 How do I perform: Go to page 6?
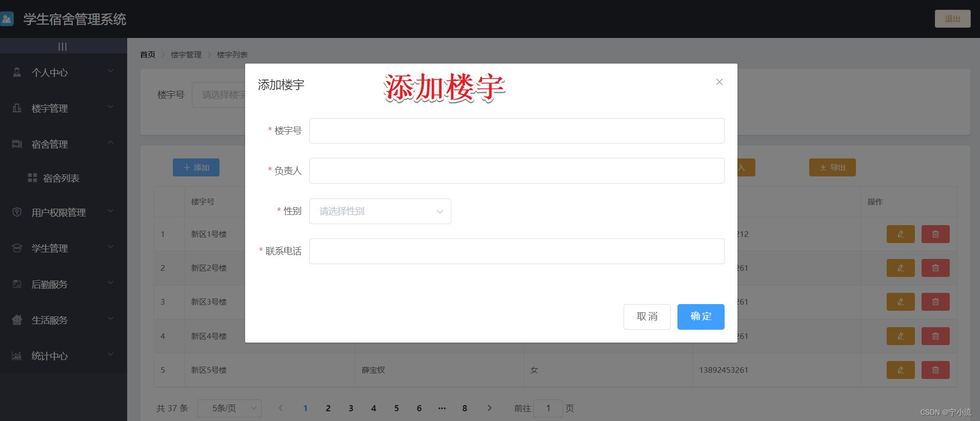tap(419, 408)
